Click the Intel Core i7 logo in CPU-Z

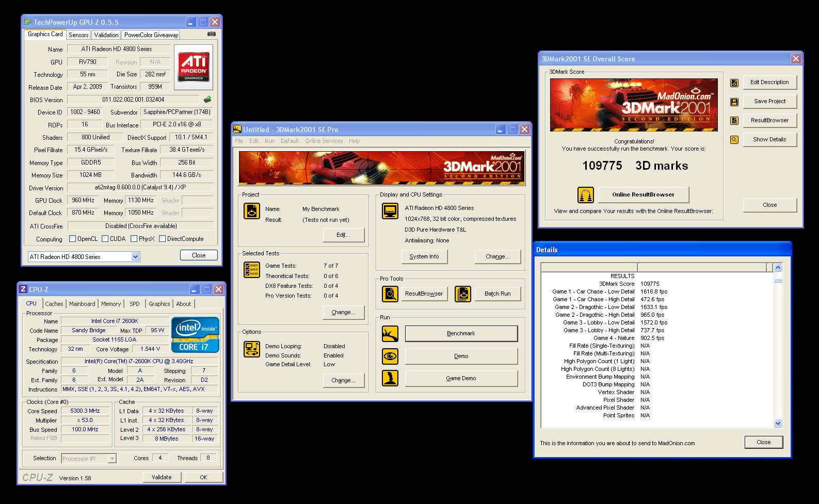[196, 335]
